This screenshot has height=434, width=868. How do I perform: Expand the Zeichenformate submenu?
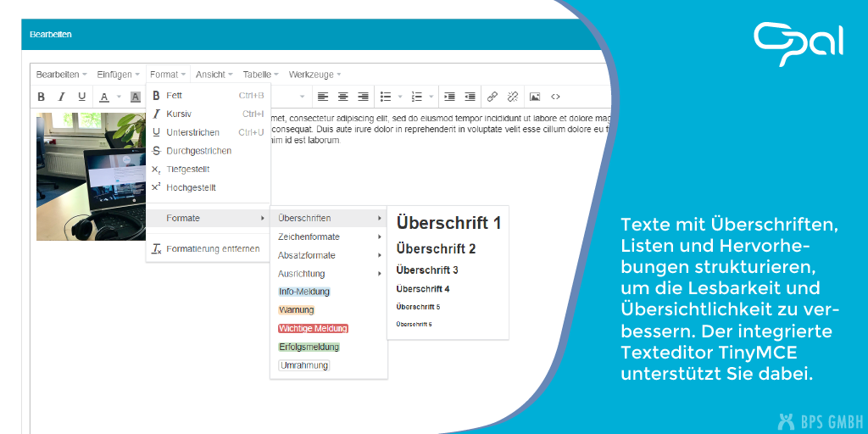tap(329, 237)
